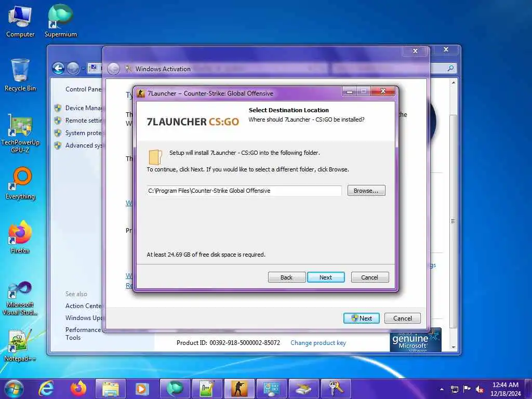Click the Change product key link
The height and width of the screenshot is (399, 532).
318,343
